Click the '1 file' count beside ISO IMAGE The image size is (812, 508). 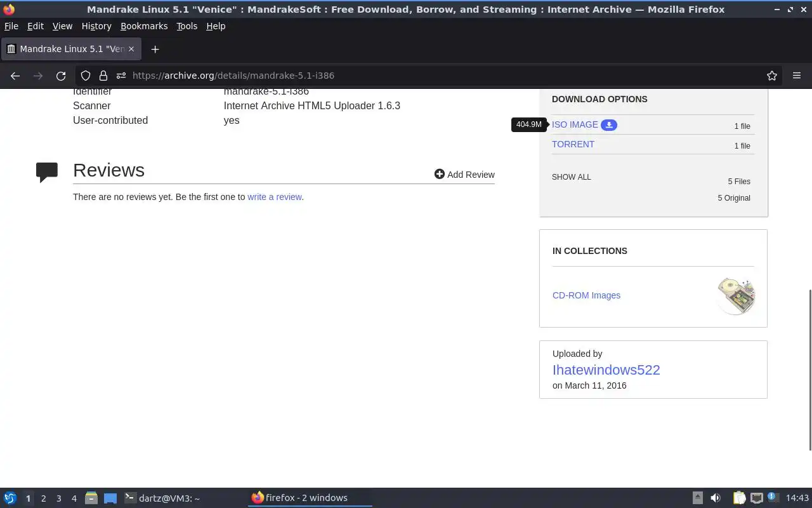coord(742,126)
